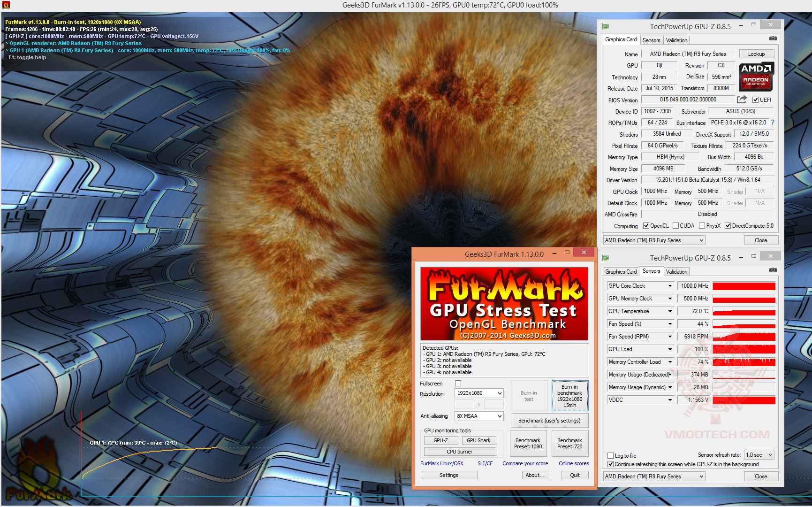812x507 pixels.
Task: Expand the Fan Speed (RPM) sensor dropdown
Action: pos(670,337)
